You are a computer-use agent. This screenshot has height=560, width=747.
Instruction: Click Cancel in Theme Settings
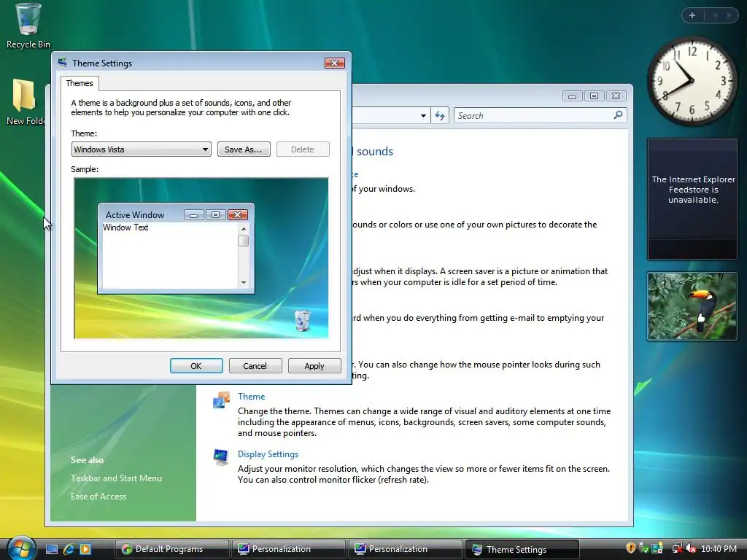coord(255,366)
